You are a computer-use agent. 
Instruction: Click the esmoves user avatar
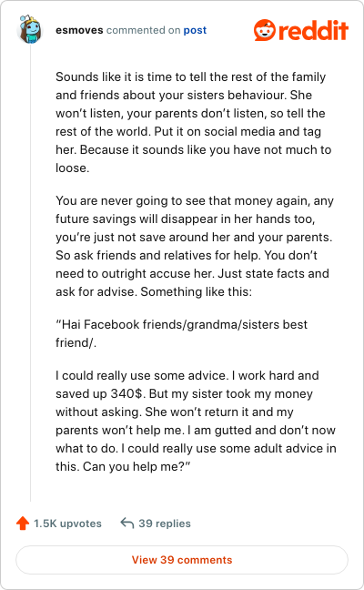pyautogui.click(x=30, y=29)
